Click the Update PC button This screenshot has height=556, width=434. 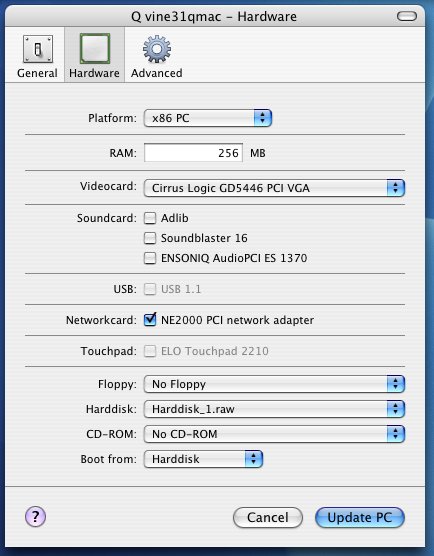pos(360,517)
